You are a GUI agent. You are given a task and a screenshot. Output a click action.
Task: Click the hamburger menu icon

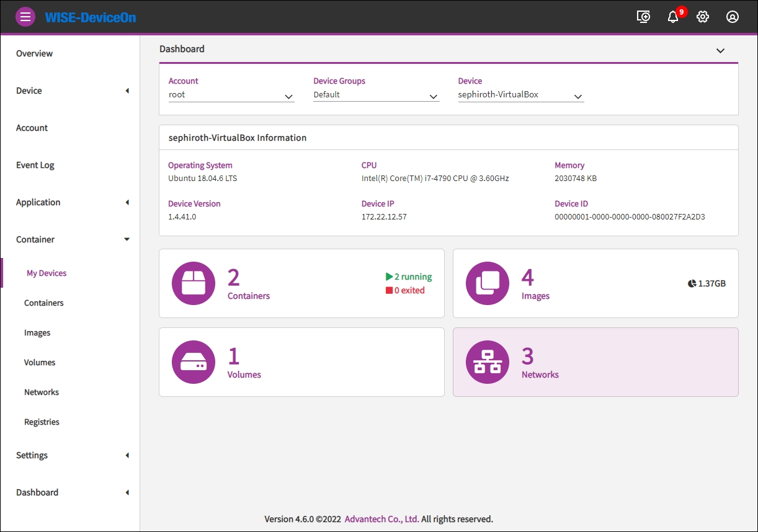coord(25,17)
